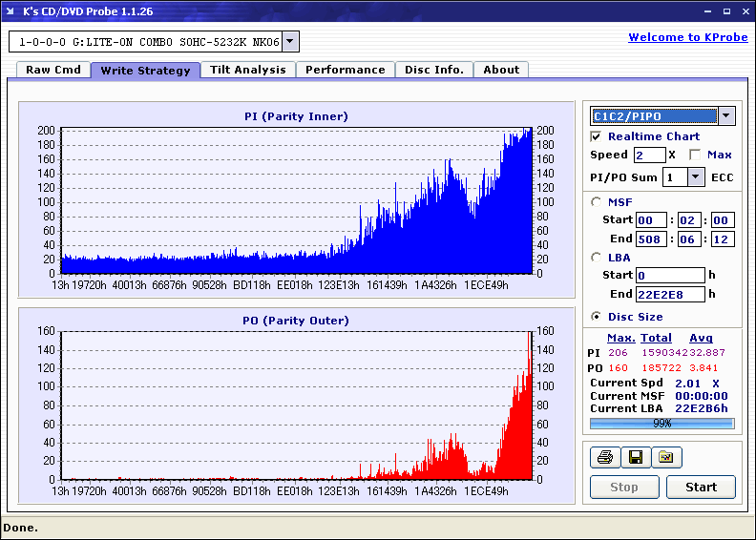The height and width of the screenshot is (540, 756).
Task: Click the PO max value 160
Action: click(618, 368)
